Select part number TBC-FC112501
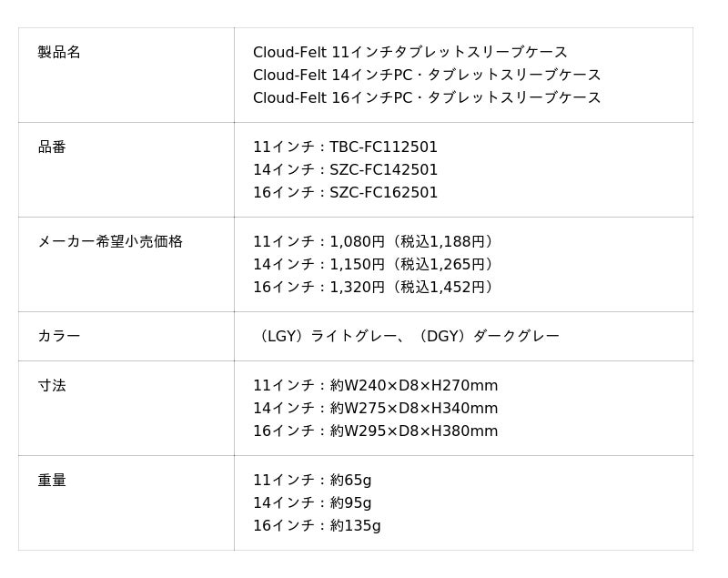 pos(383,147)
